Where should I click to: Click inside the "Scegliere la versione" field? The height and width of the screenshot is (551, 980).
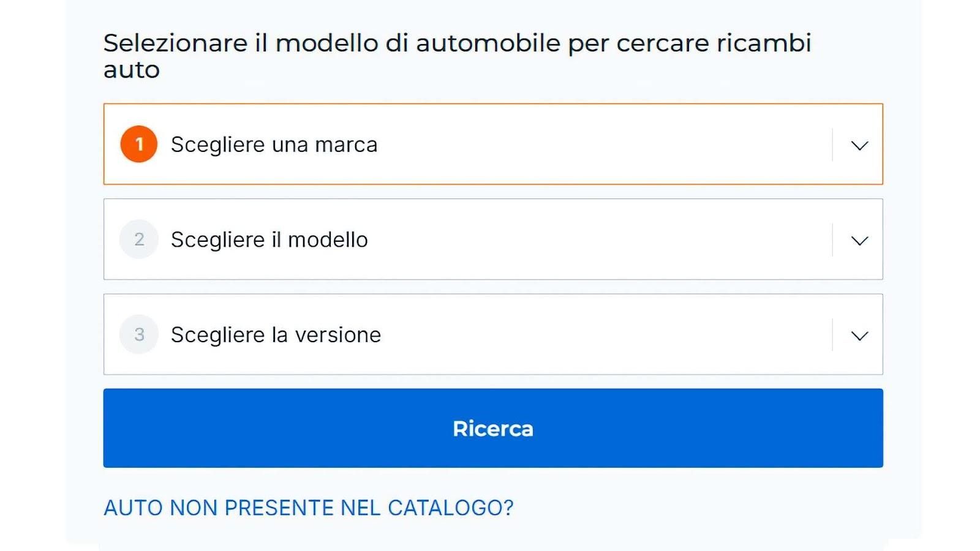pyautogui.click(x=429, y=334)
